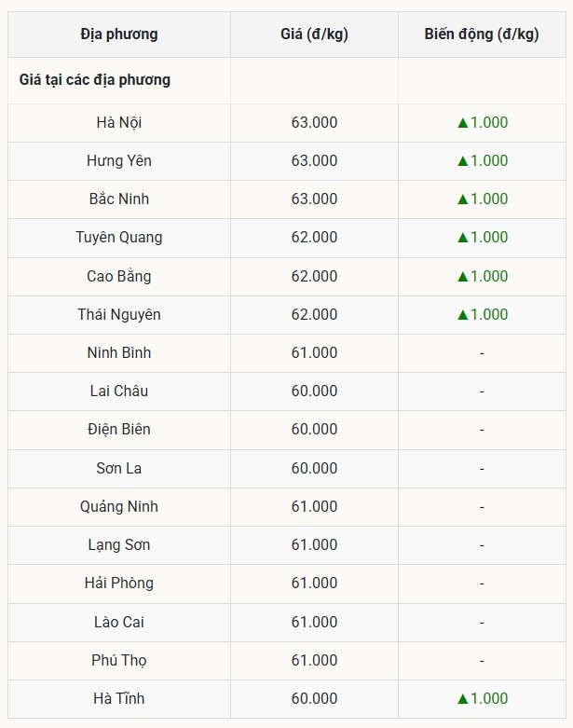The height and width of the screenshot is (728, 573).
Task: Click the green up arrow in Bắc Ninh row
Action: (x=461, y=199)
